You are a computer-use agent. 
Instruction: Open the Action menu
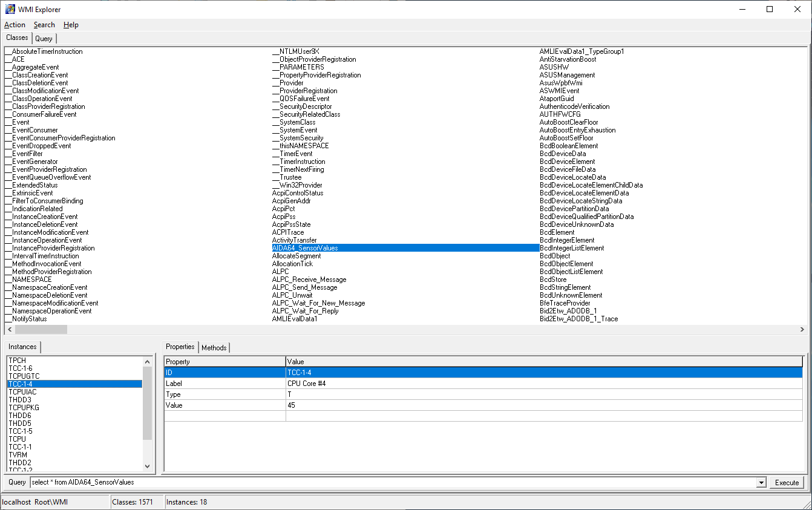[x=15, y=25]
